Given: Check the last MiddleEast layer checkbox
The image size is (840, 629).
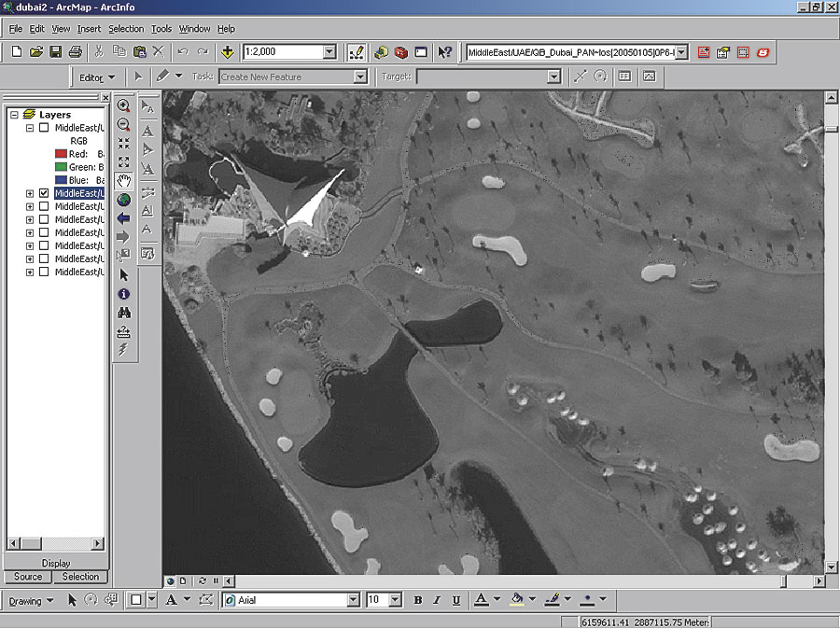Looking at the screenshot, I should pyautogui.click(x=44, y=273).
